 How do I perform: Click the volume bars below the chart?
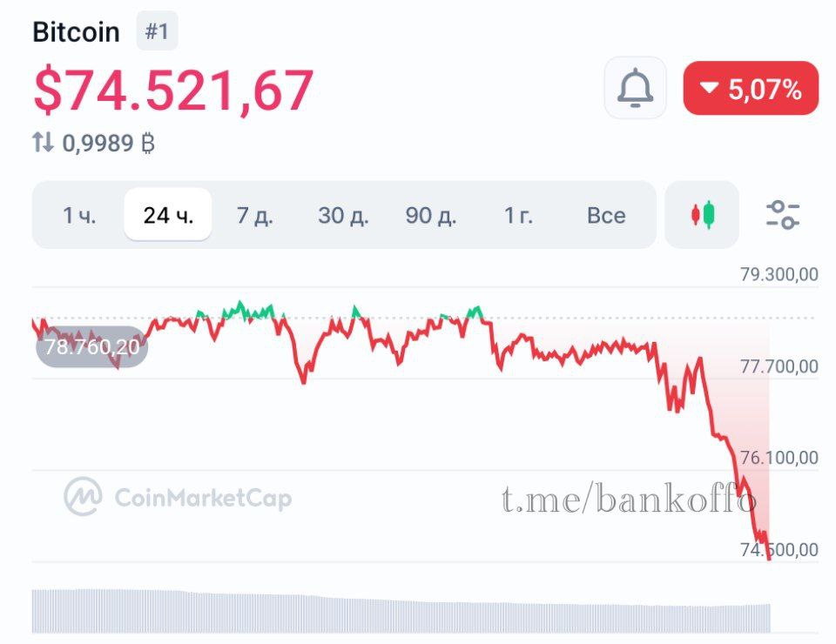[401, 611]
